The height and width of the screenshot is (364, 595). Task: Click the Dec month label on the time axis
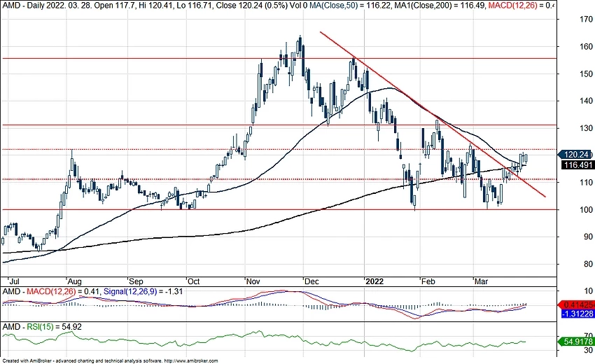pos(312,281)
